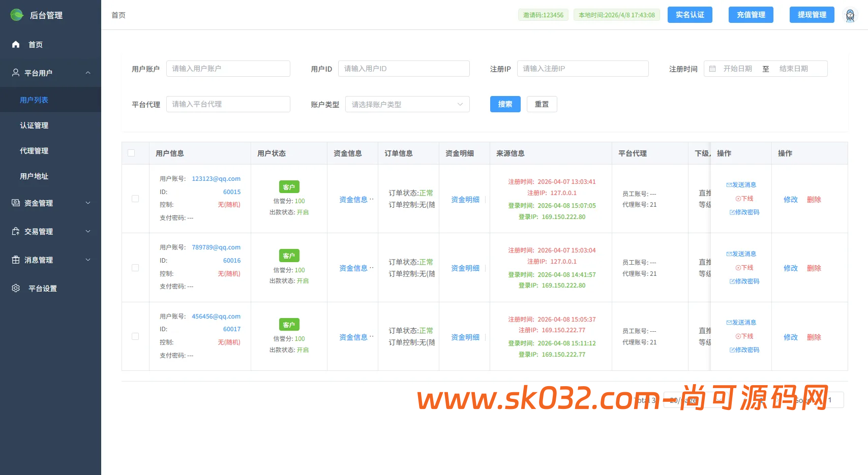868x475 pixels.
Task: Focus the 平台代理 input field
Action: point(228,104)
